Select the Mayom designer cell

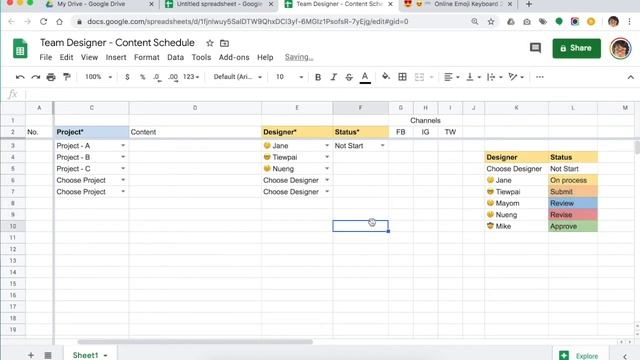516,203
